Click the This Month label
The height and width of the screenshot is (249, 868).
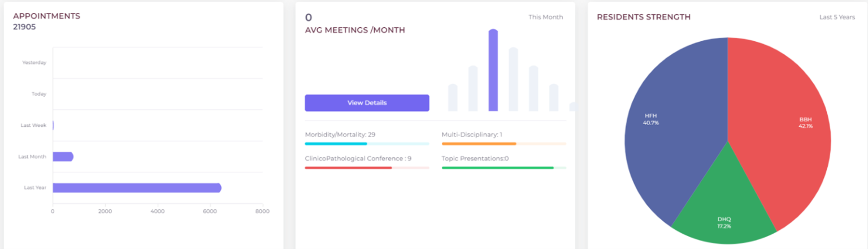coord(546,17)
